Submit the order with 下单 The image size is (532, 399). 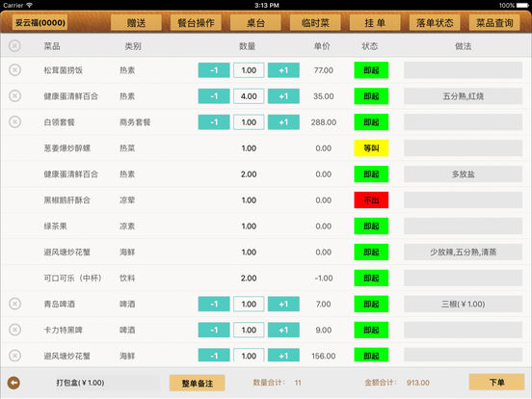pyautogui.click(x=496, y=383)
